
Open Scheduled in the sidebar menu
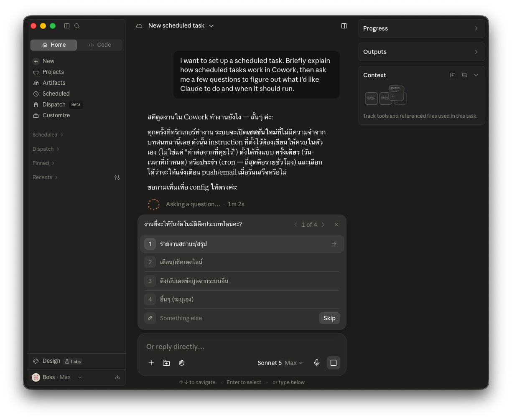56,94
